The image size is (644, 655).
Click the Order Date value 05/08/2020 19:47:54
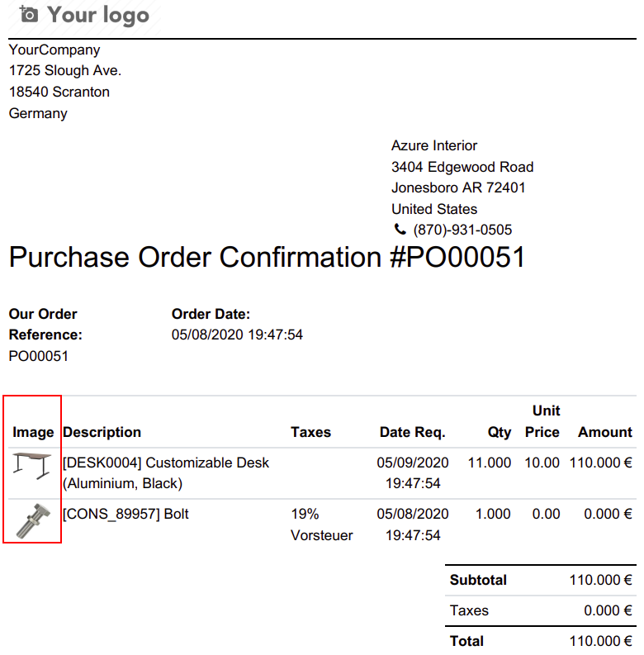(237, 335)
